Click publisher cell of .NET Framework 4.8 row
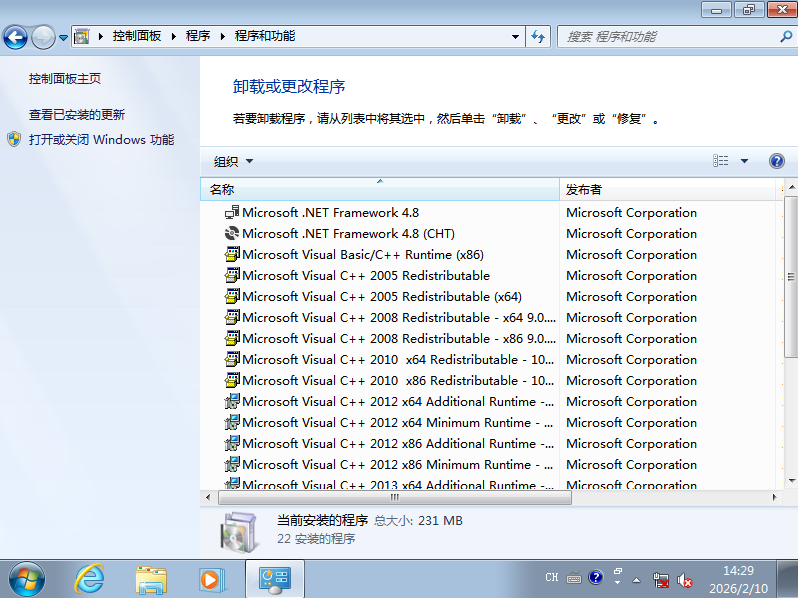This screenshot has width=798, height=598. 632,213
